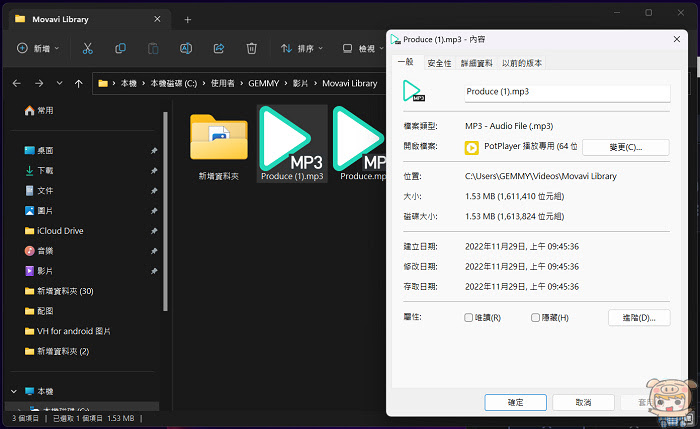
Task: Open 文件 (Documents) in sidebar
Action: point(39,191)
